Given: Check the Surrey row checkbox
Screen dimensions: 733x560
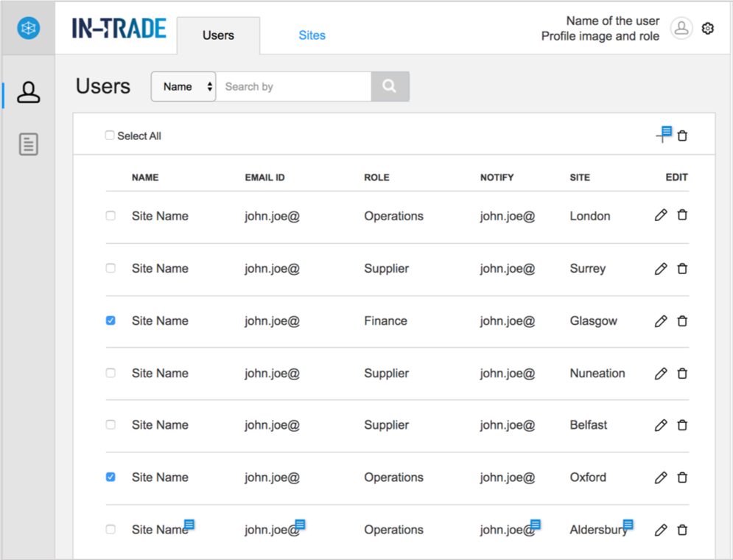Looking at the screenshot, I should coord(111,268).
